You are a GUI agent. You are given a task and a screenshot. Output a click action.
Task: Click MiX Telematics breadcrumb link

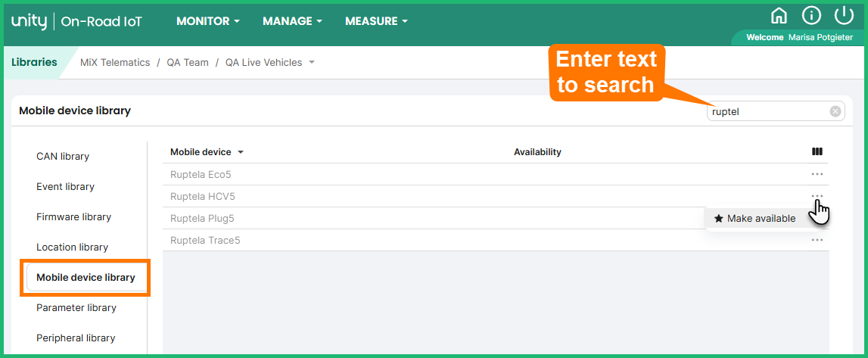point(115,63)
